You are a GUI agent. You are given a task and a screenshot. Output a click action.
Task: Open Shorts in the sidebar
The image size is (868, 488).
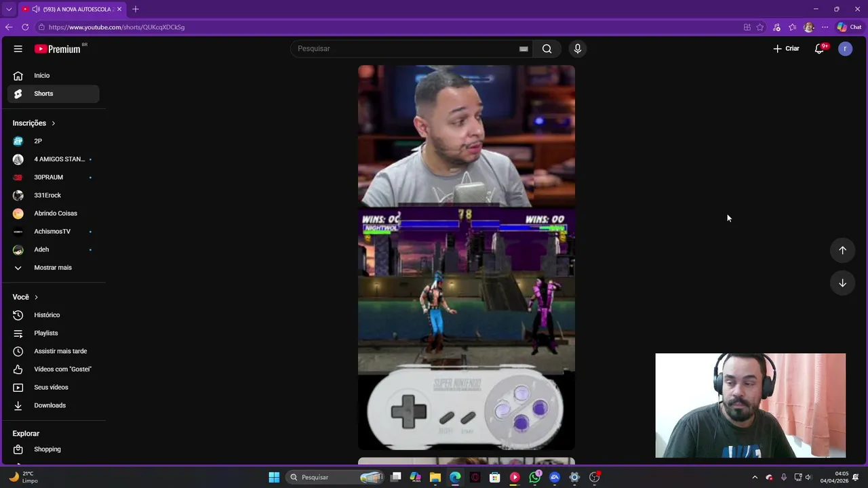(53, 94)
